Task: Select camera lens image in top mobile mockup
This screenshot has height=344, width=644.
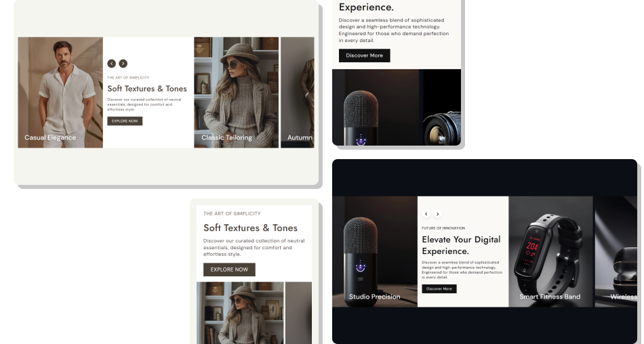Action: click(442, 107)
